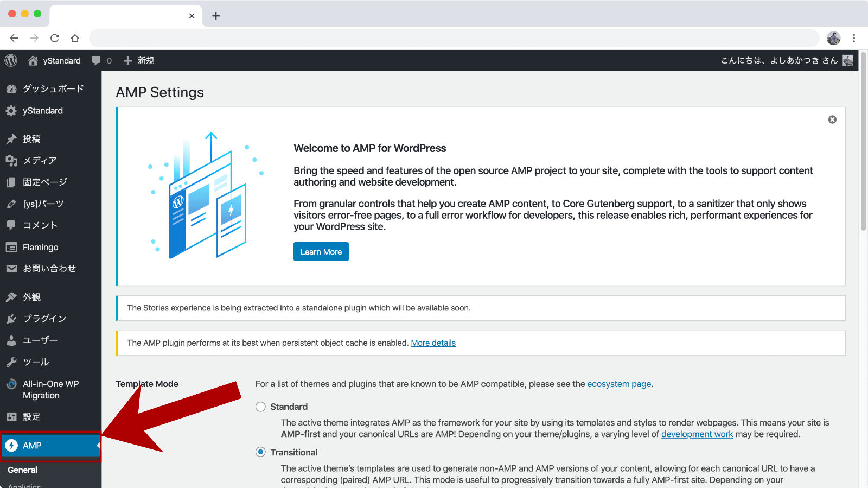
Task: Click the 投稿 pushpin icon
Action: pyautogui.click(x=11, y=139)
